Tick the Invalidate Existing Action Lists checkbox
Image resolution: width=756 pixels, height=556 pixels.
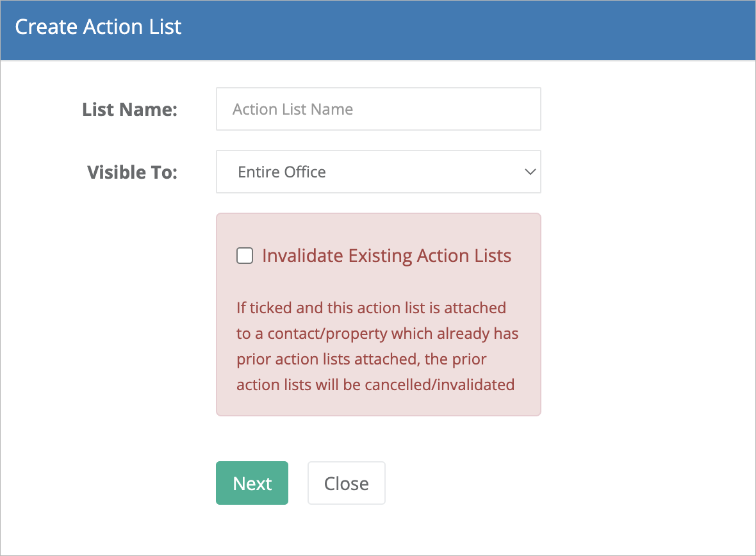point(245,256)
